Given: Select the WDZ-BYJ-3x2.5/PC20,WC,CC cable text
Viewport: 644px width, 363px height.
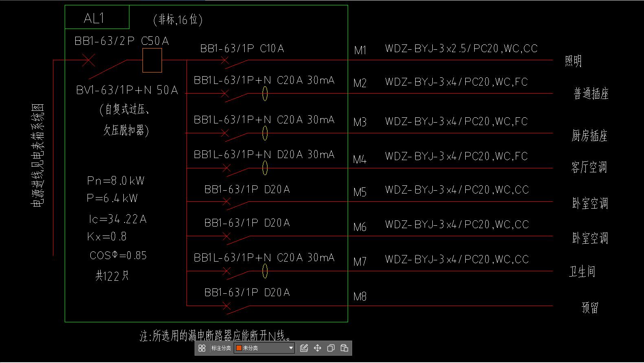Looking at the screenshot, I should pos(461,48).
